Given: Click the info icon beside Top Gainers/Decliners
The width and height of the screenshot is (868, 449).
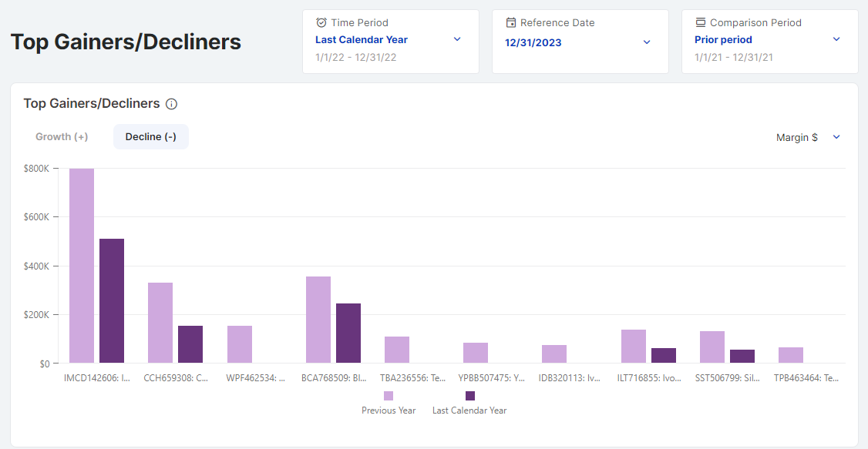Looking at the screenshot, I should (172, 104).
